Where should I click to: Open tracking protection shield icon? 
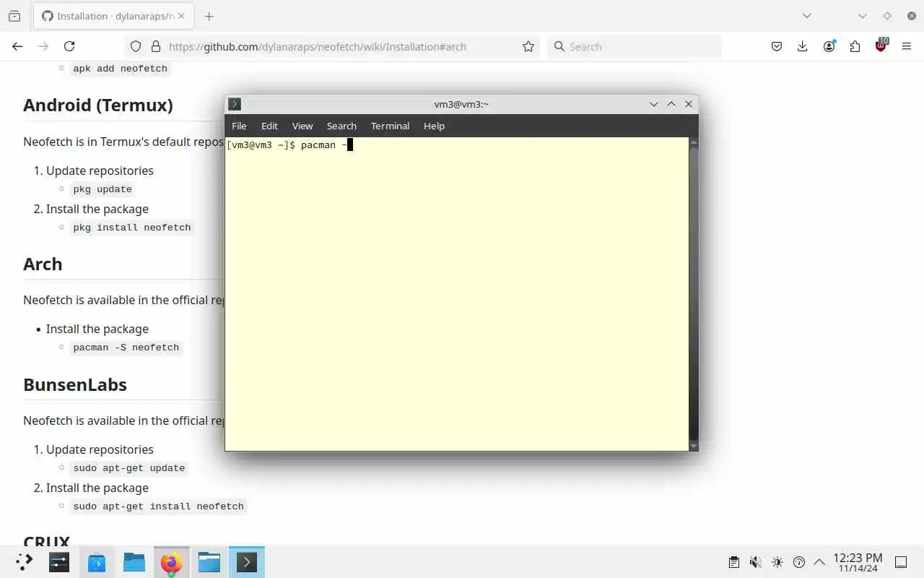tap(136, 46)
